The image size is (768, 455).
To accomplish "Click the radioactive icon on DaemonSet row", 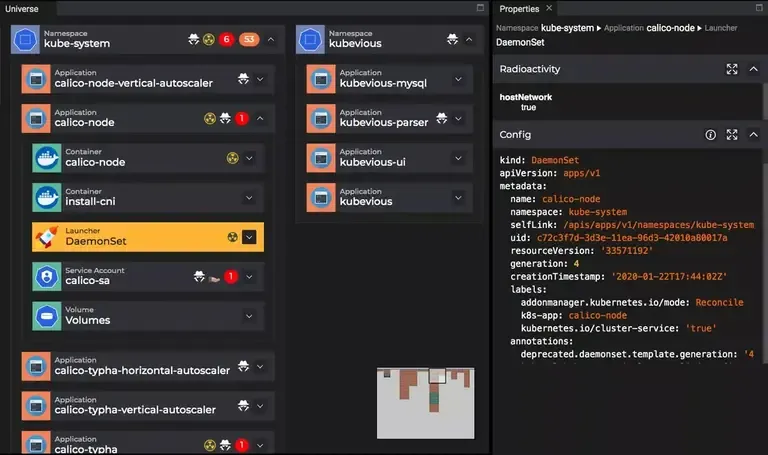I will point(233,237).
